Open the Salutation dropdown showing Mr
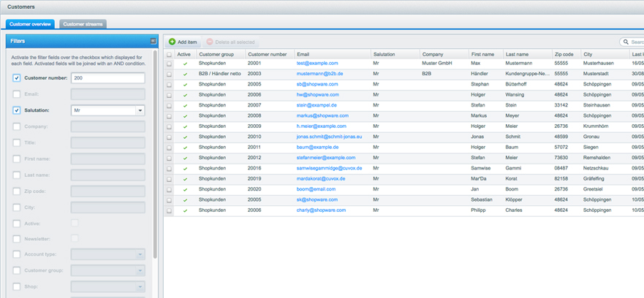The width and height of the screenshot is (644, 298). point(140,110)
